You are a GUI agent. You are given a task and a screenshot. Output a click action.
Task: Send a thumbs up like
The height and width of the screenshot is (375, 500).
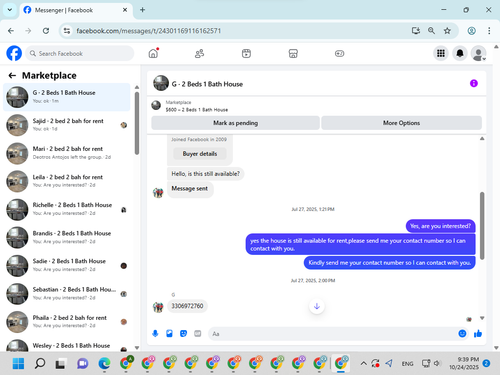pyautogui.click(x=478, y=333)
